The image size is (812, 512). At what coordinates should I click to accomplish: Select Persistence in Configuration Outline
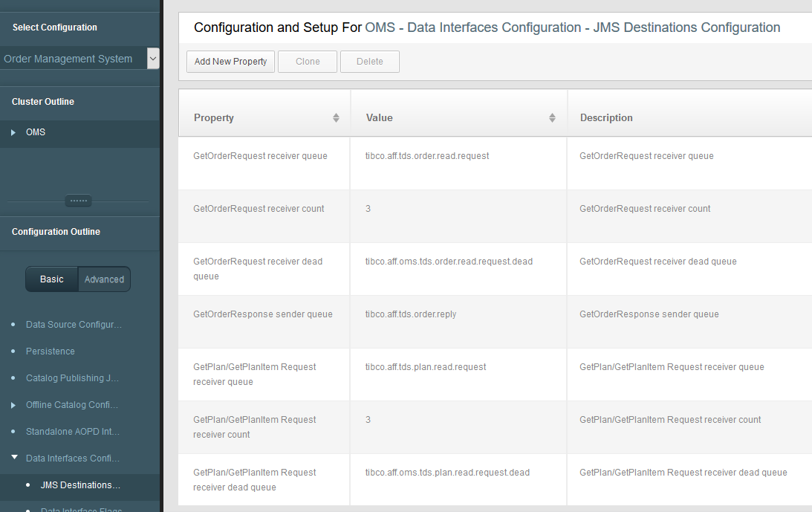tap(51, 351)
